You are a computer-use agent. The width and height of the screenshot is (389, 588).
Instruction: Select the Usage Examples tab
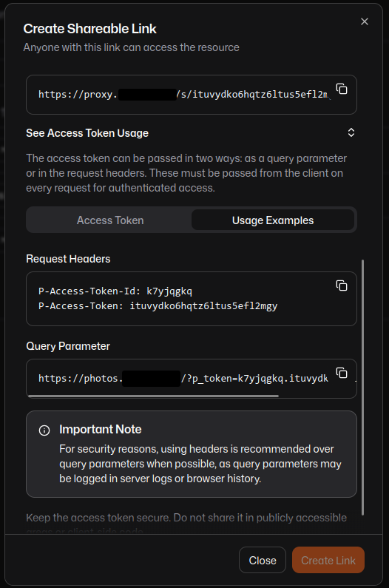pyautogui.click(x=273, y=220)
